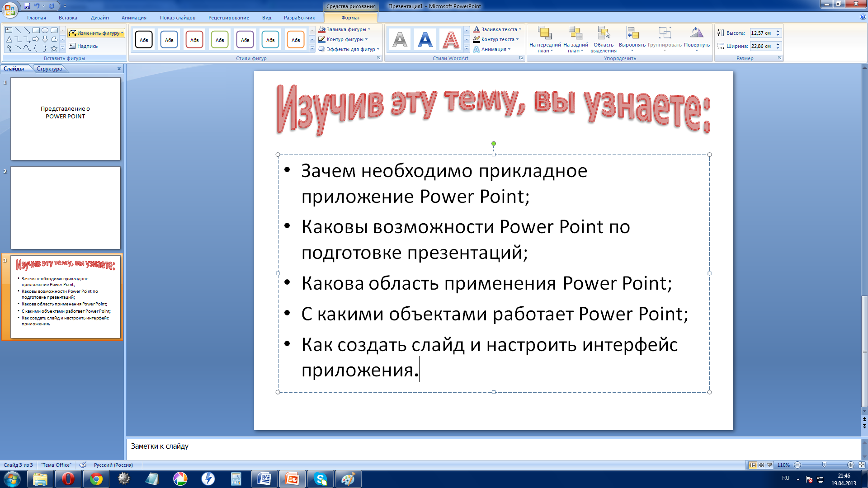Apply the purple outline shape style
Viewport: 868px width, 488px height.
pos(245,40)
